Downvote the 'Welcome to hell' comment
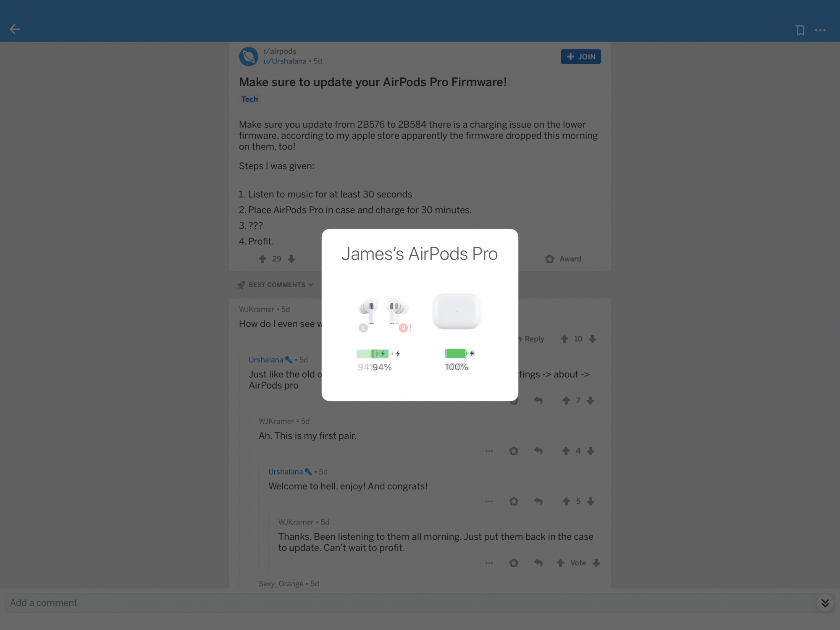The image size is (840, 630). point(591,501)
